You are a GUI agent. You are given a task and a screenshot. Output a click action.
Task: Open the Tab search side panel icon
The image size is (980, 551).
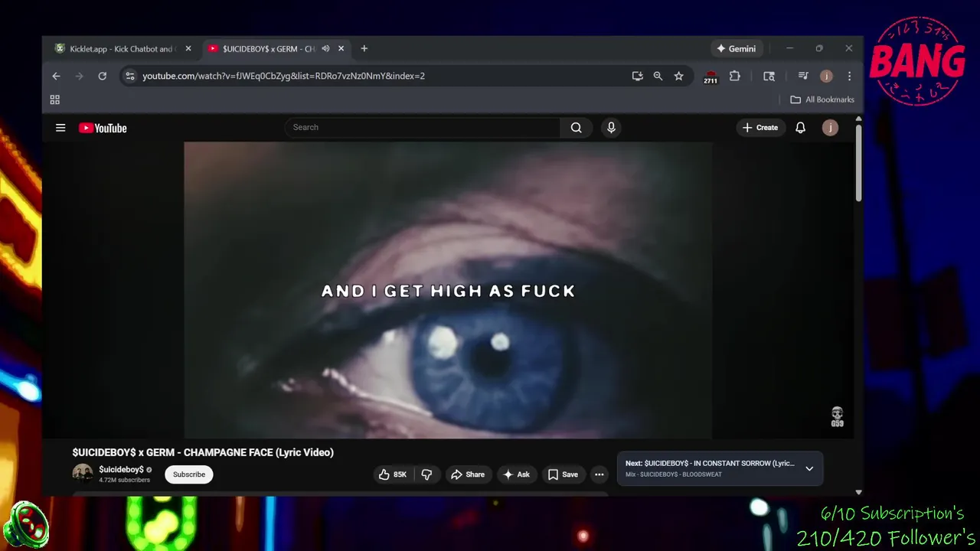tap(769, 76)
